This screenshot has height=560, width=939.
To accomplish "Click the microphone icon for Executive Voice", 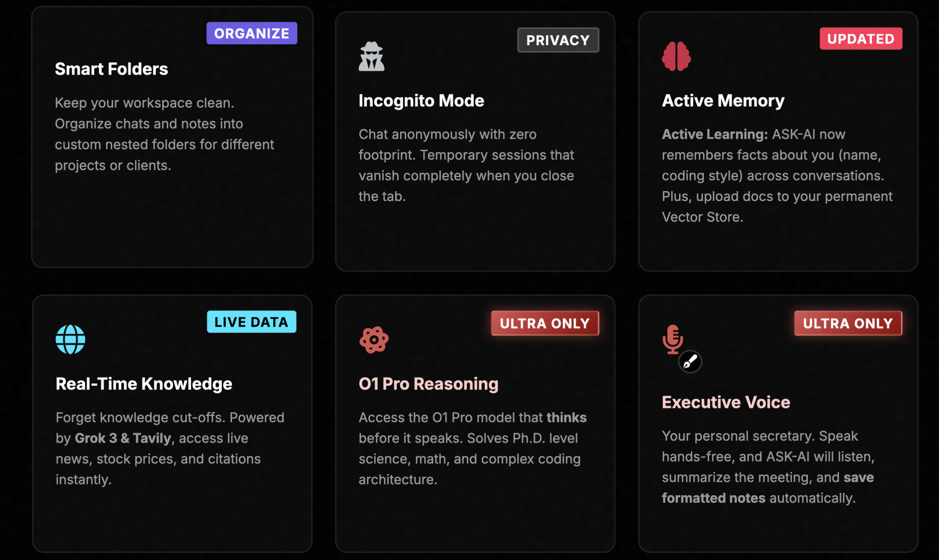I will [x=673, y=338].
